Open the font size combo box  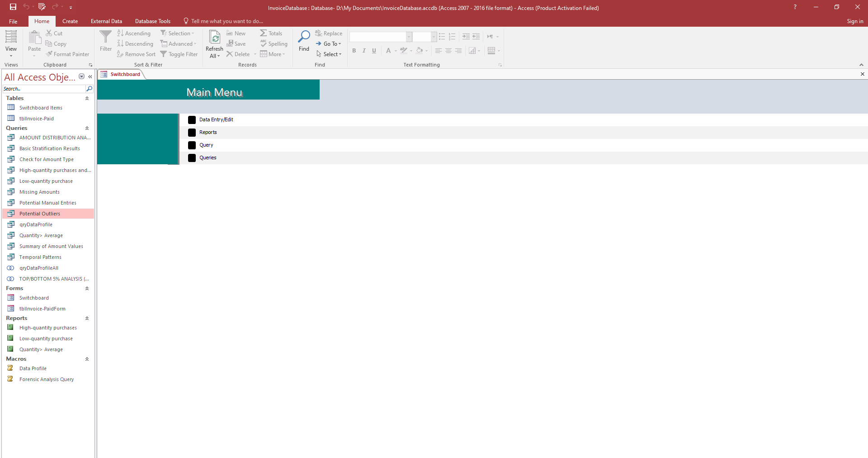click(x=434, y=37)
